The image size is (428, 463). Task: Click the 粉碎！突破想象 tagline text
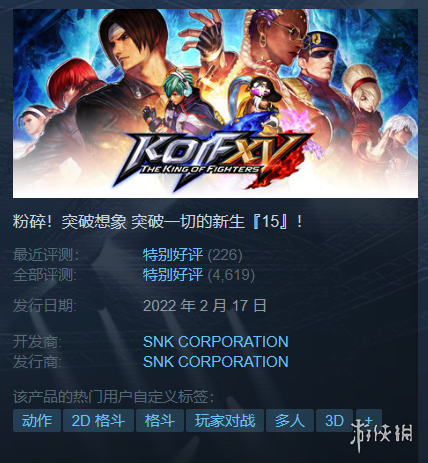[70, 221]
